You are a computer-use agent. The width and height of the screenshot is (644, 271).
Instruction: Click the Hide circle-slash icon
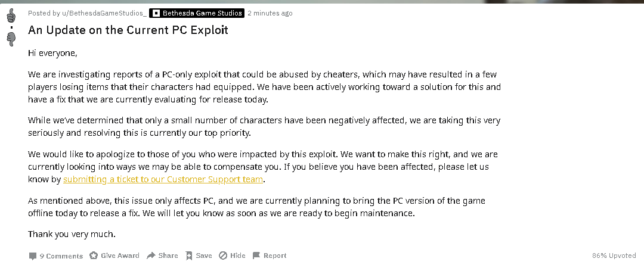223,256
